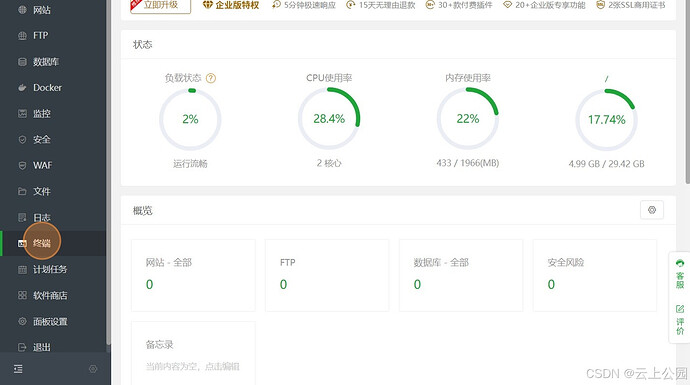The height and width of the screenshot is (385, 690).
Task: Click the 433 / 1966(MB) memory text
Action: coord(467,163)
